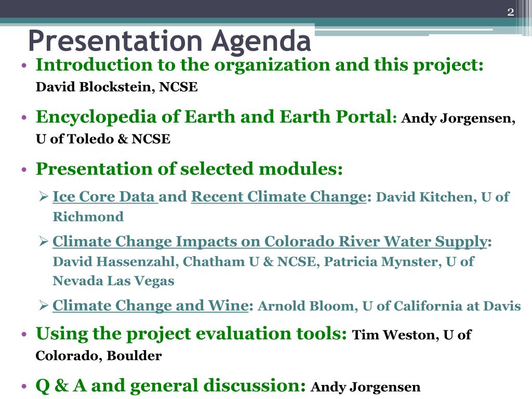Image resolution: width=532 pixels, height=399 pixels.
Task: Click the text 'Colorado, Boulder'
Action: (x=98, y=356)
